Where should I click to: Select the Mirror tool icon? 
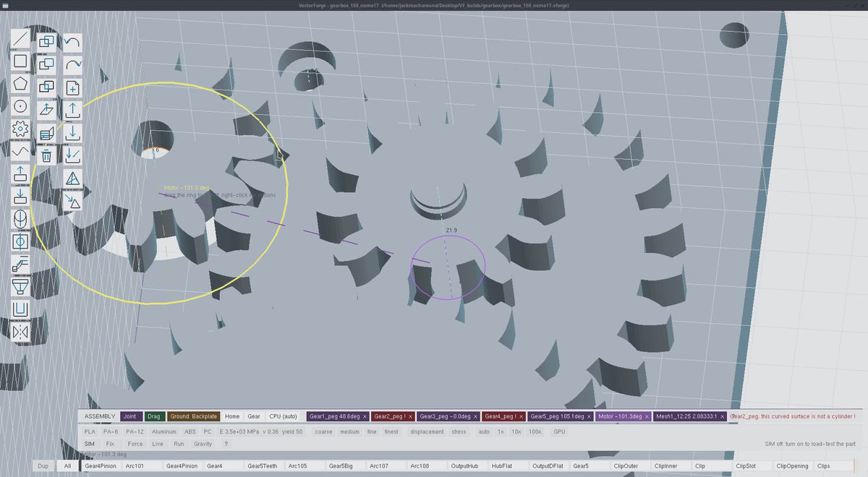click(20, 332)
